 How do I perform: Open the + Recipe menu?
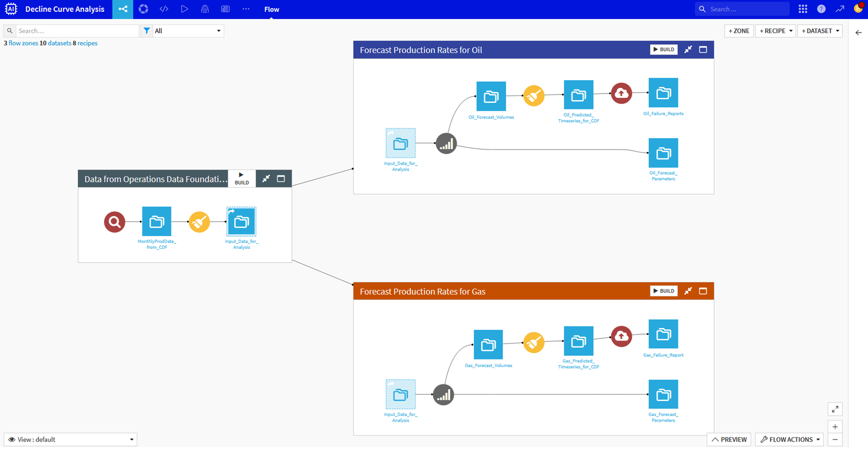coord(775,31)
